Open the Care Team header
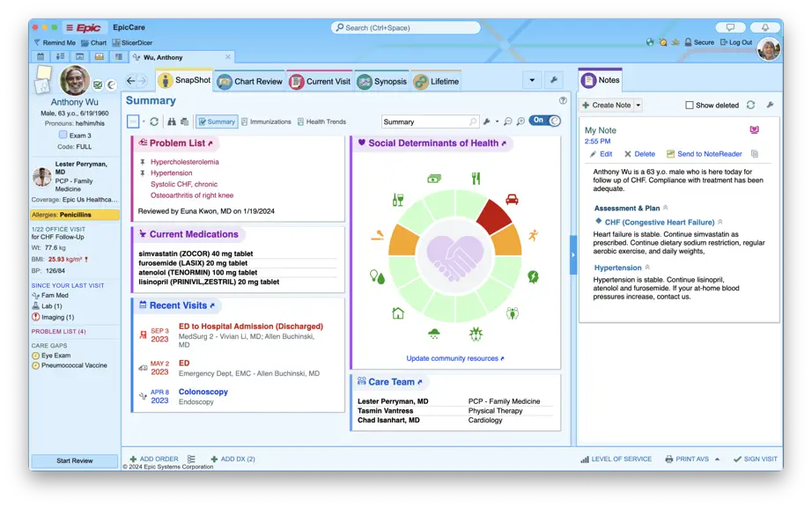The image size is (812, 507). tap(390, 382)
